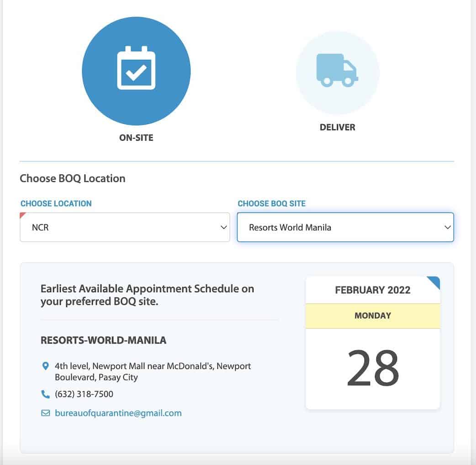Click the (632) 318-7500 phone number

[84, 394]
